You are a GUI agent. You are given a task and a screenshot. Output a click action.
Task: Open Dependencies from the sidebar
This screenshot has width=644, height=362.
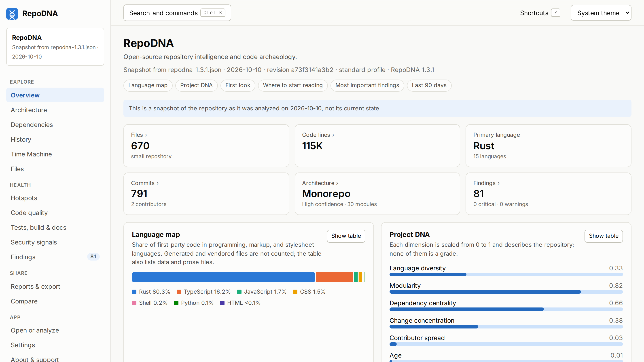click(x=55, y=124)
